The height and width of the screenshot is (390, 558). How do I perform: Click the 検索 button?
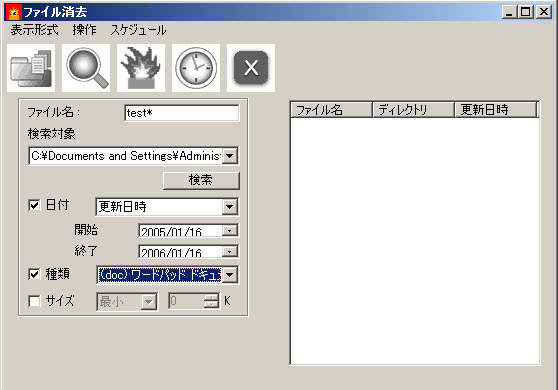coord(201,180)
